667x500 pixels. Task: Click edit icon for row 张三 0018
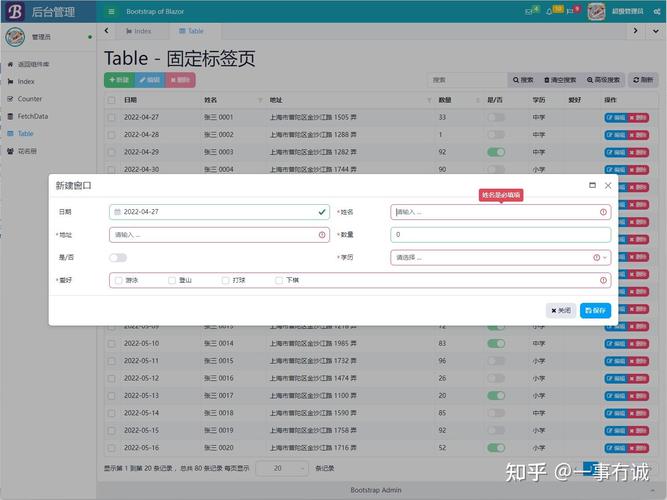(616, 413)
